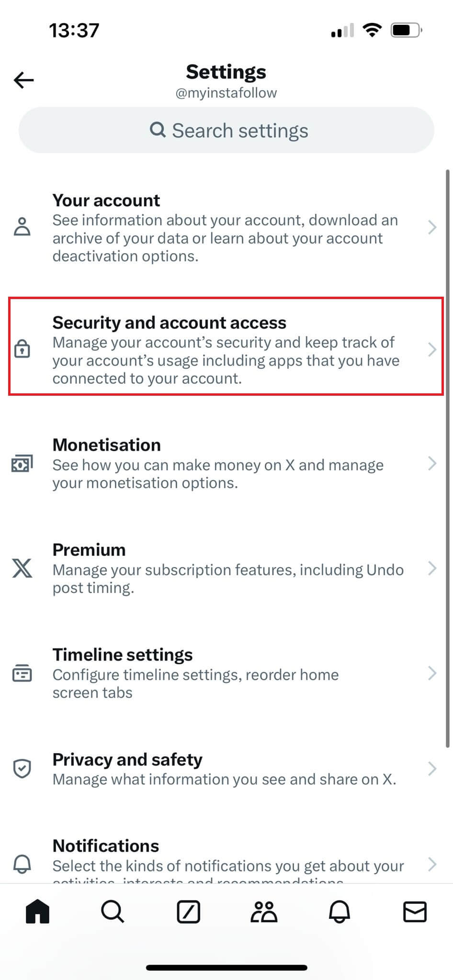The height and width of the screenshot is (980, 453).
Task: Select the X logo next to Premium
Action: click(22, 569)
